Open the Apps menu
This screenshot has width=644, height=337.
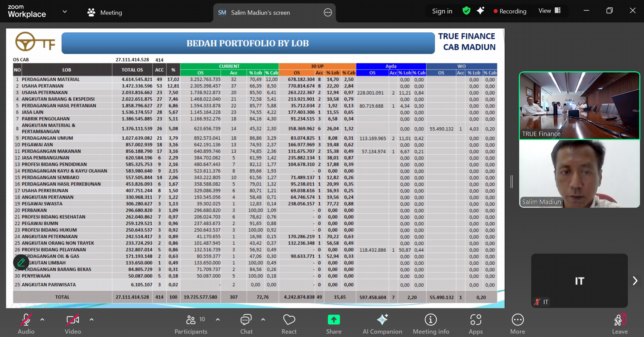pos(476,324)
